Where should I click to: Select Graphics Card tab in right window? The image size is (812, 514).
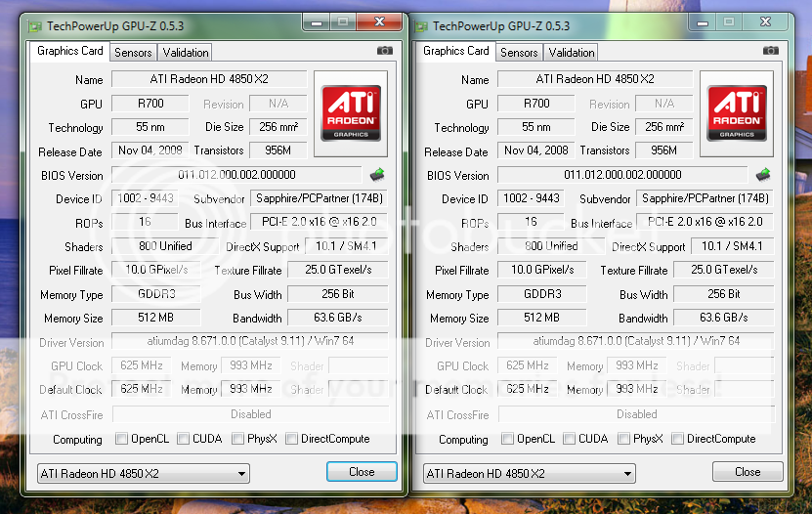coord(455,51)
